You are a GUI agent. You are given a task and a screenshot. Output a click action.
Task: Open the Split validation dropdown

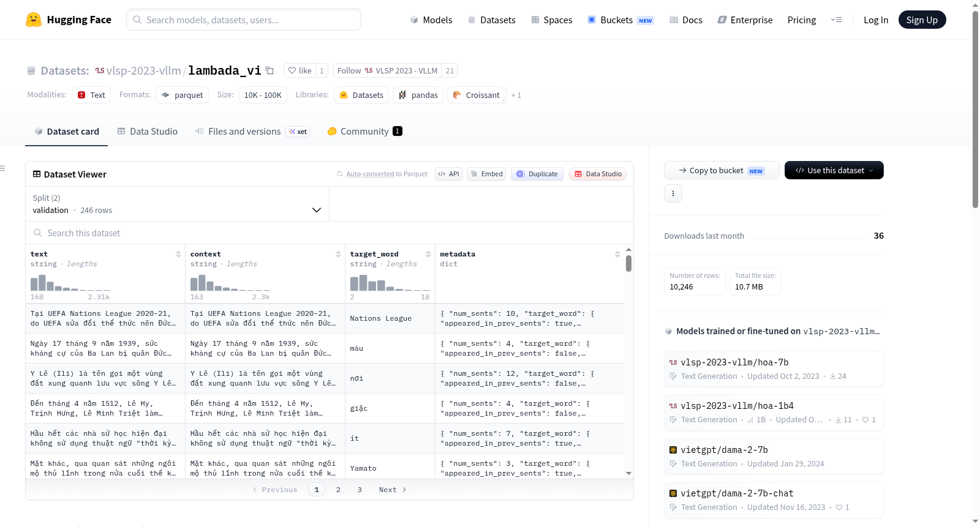(177, 204)
